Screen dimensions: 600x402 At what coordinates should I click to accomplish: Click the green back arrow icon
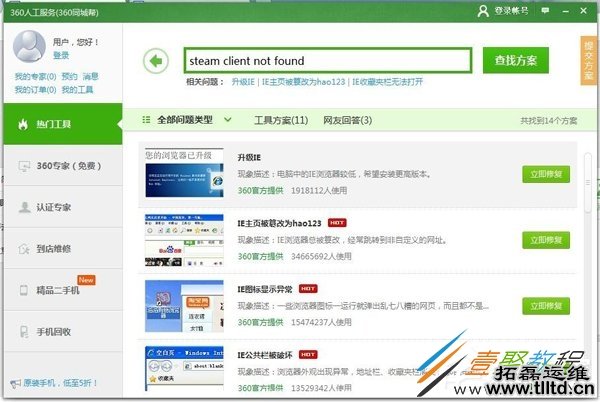click(156, 60)
